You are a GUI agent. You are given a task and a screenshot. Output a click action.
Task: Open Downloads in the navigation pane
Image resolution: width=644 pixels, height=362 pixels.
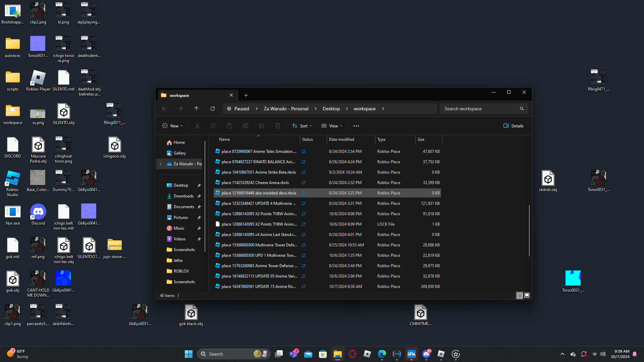coord(183,196)
